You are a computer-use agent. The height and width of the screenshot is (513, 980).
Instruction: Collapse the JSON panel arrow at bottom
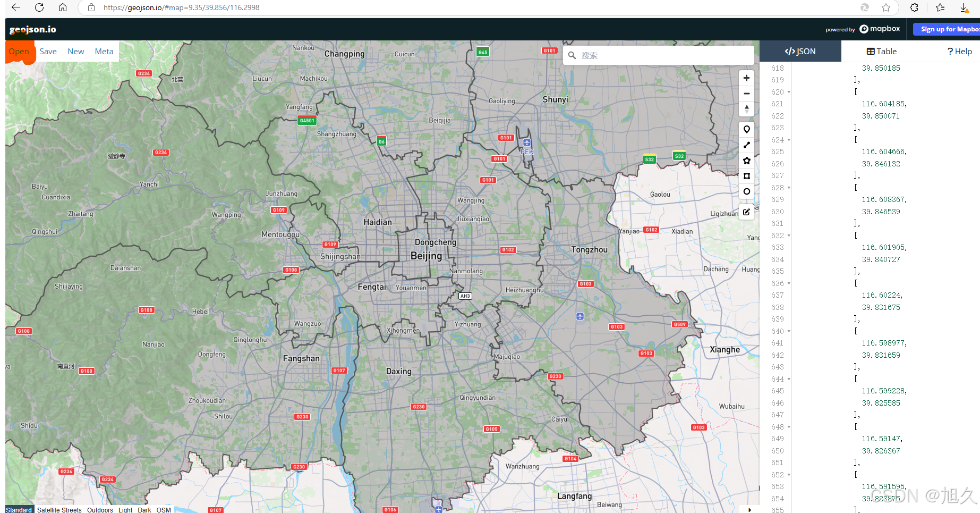click(x=749, y=509)
